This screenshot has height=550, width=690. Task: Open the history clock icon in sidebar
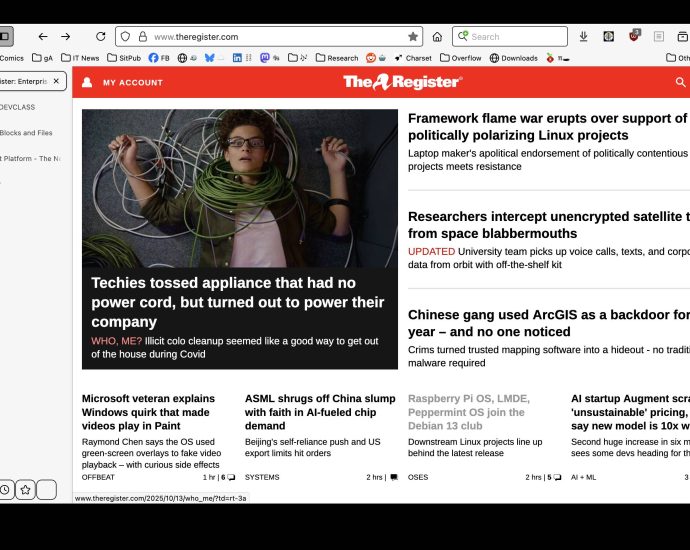tap(5, 489)
